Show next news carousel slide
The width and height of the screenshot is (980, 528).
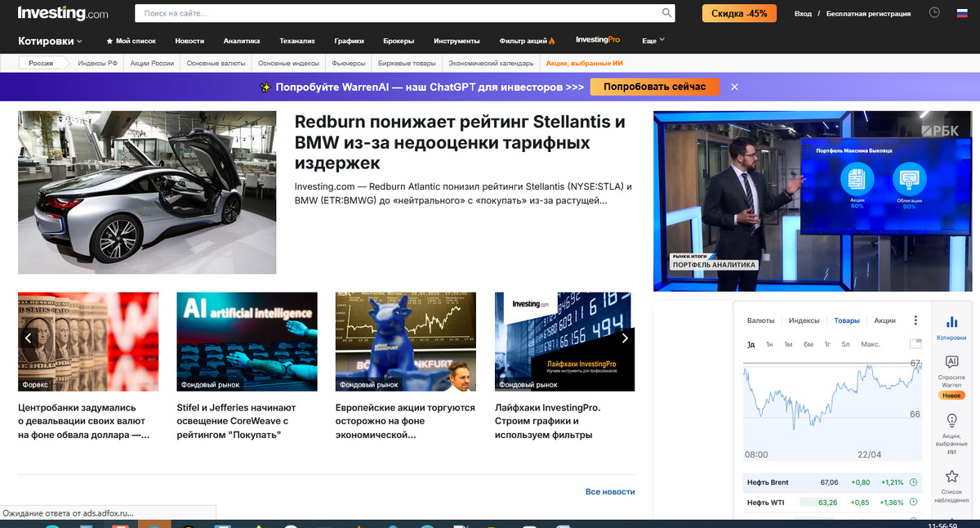tap(625, 338)
